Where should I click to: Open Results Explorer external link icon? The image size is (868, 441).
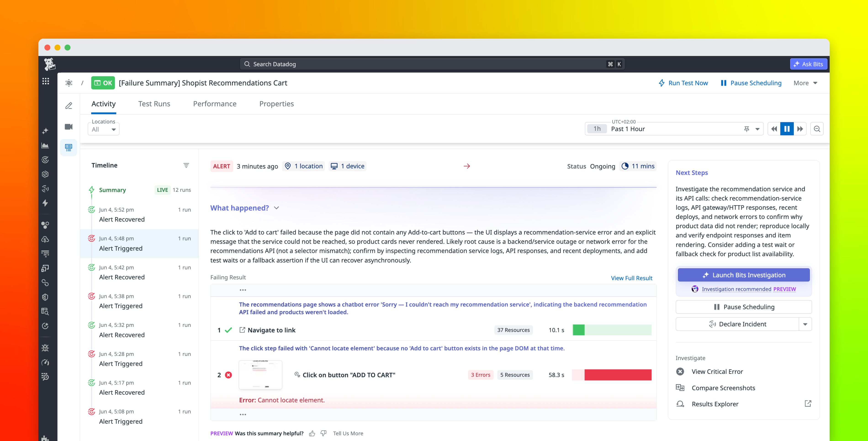808,404
